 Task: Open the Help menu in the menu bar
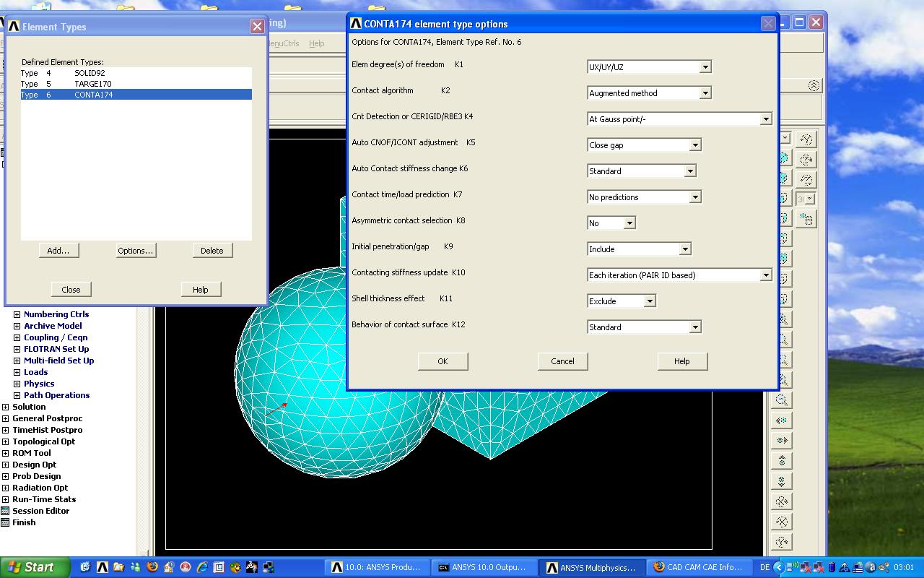(x=316, y=43)
